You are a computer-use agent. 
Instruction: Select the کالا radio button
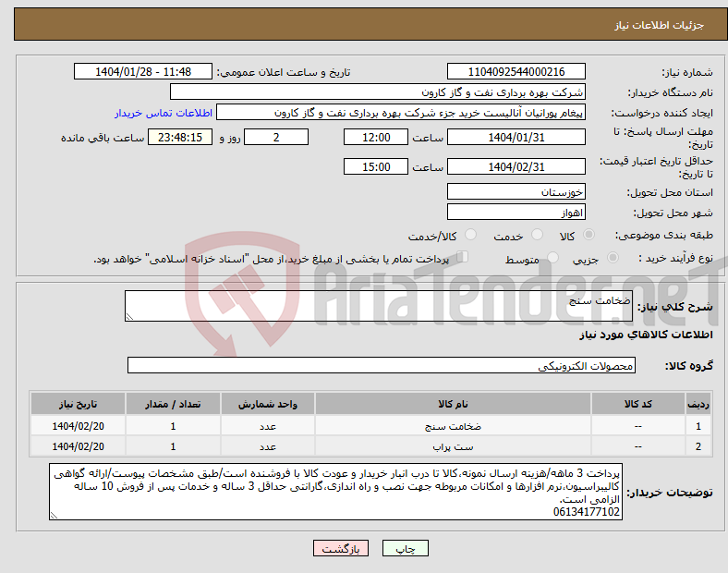point(588,235)
